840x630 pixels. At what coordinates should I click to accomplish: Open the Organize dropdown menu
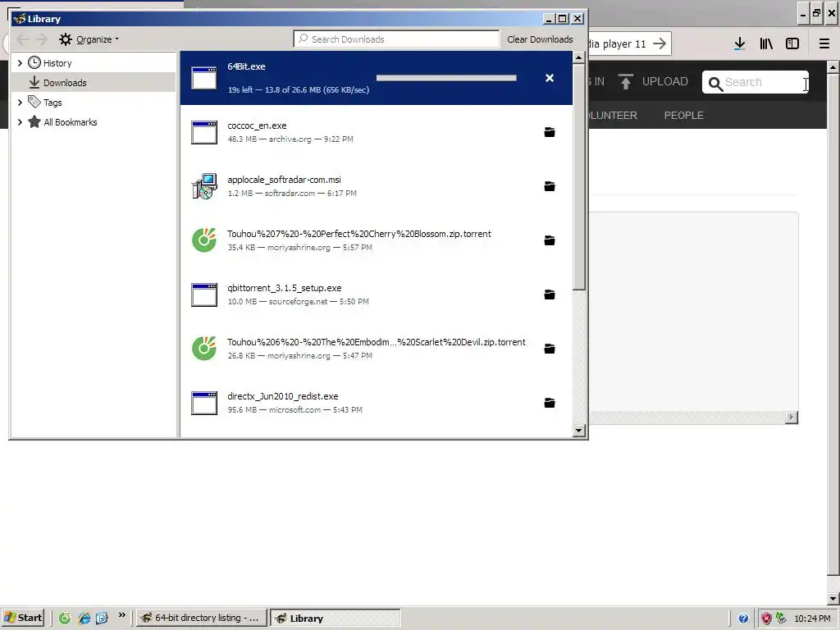coord(89,39)
